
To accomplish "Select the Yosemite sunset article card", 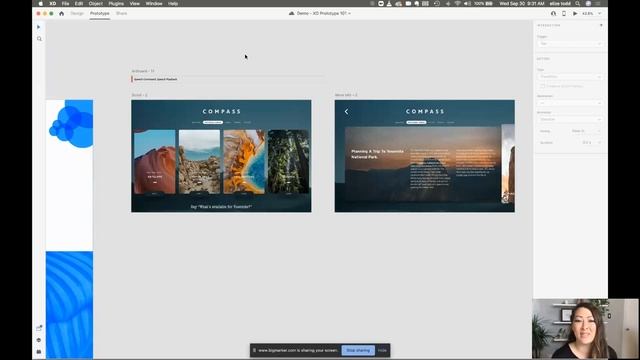I will [422, 164].
